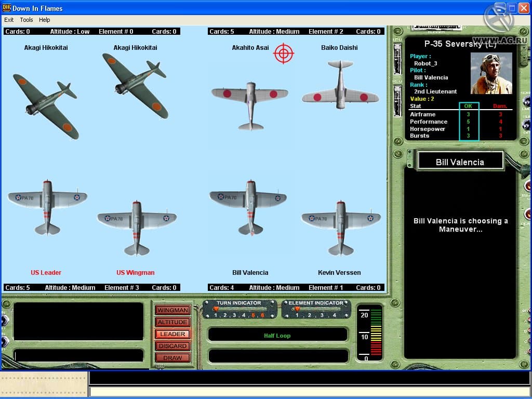Click the Half Loop card display

277,335
